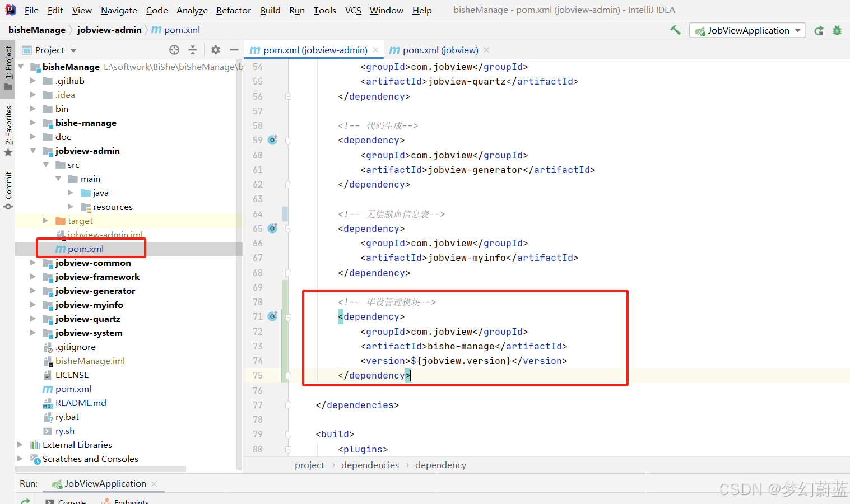Select jobview-admin.iml file in tree
This screenshot has height=504, width=850.
(105, 235)
